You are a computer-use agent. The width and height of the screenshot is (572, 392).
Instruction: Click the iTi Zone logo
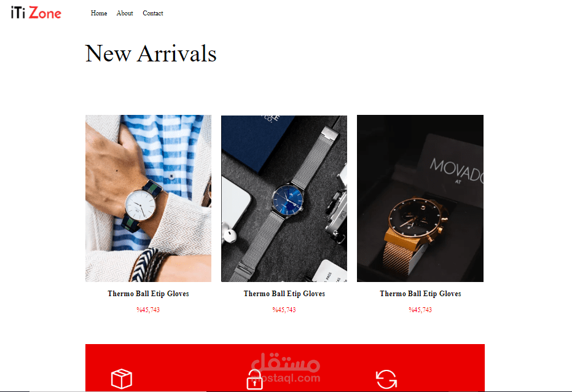pos(36,13)
